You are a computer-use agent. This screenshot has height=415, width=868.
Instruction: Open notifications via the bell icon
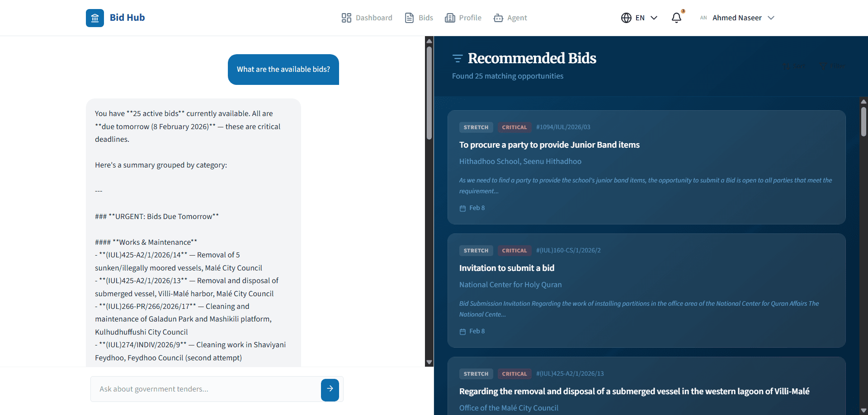click(676, 18)
